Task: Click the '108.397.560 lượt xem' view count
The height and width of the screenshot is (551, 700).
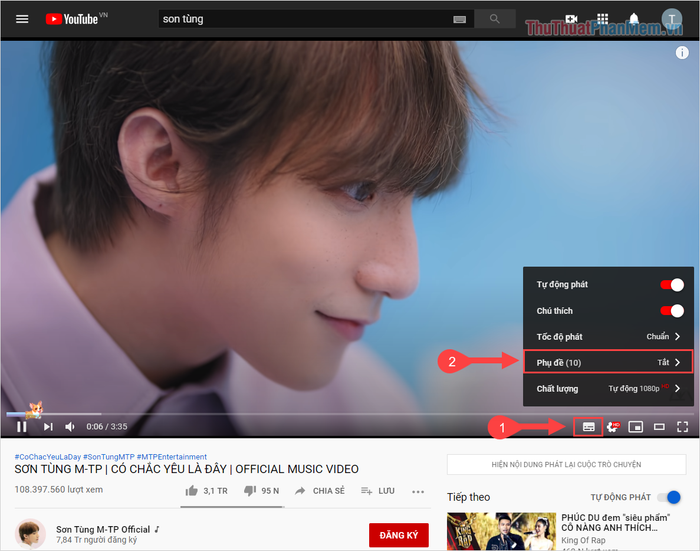Action: pyautogui.click(x=58, y=489)
